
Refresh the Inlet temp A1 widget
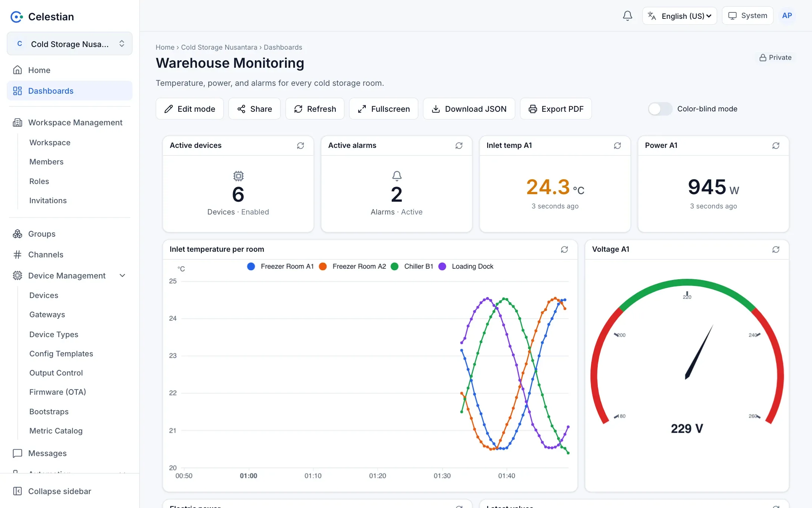point(617,146)
